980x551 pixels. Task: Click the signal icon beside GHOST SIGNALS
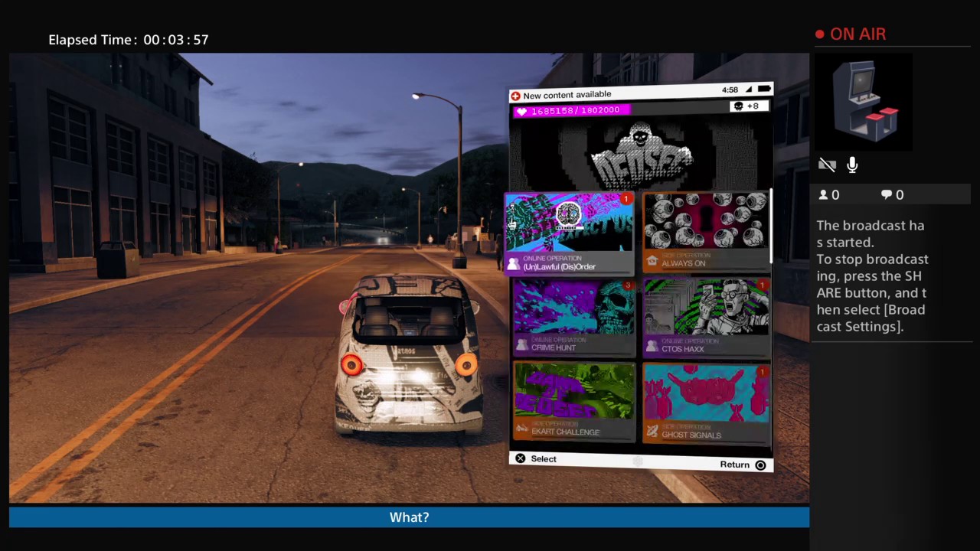point(652,432)
